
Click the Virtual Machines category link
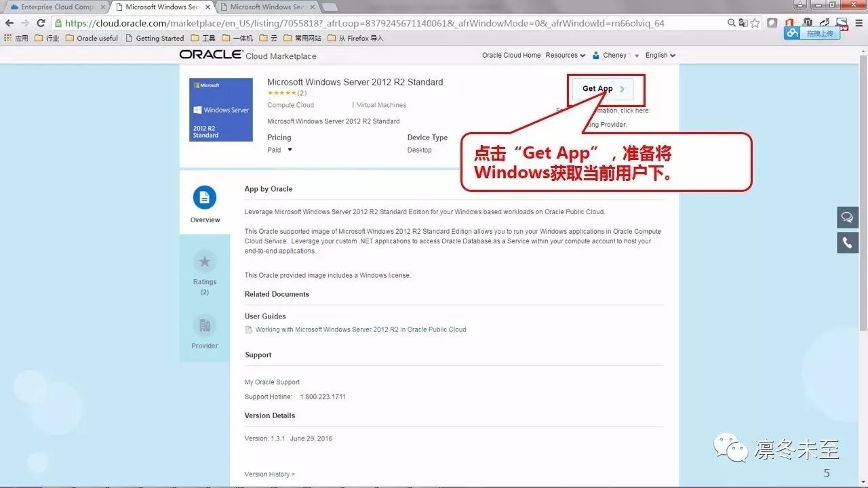[x=381, y=105]
